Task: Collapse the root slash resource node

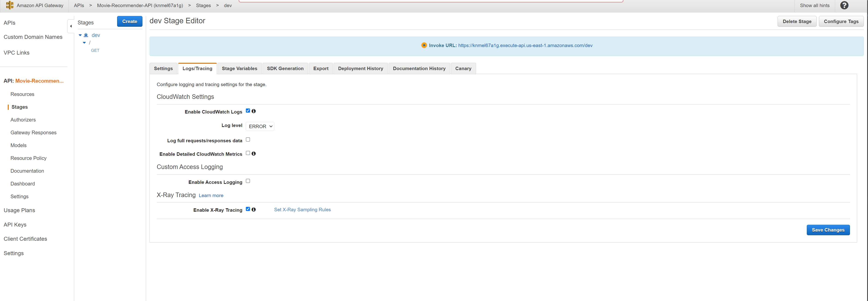Action: 84,43
